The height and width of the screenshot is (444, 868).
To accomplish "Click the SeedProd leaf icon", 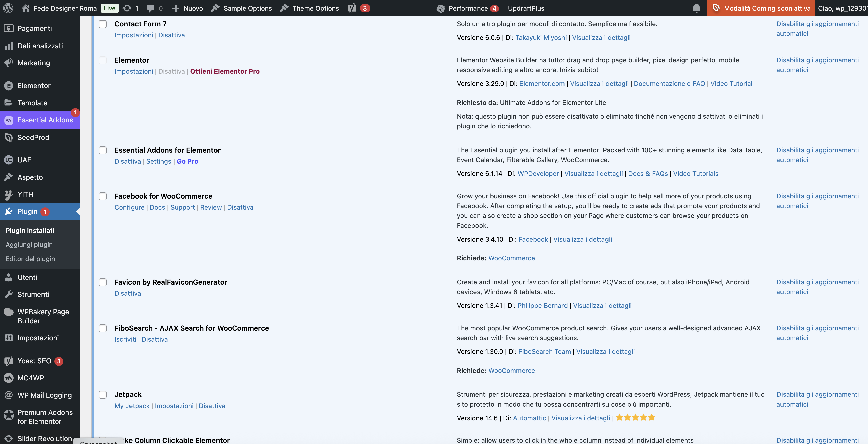I will tap(9, 137).
